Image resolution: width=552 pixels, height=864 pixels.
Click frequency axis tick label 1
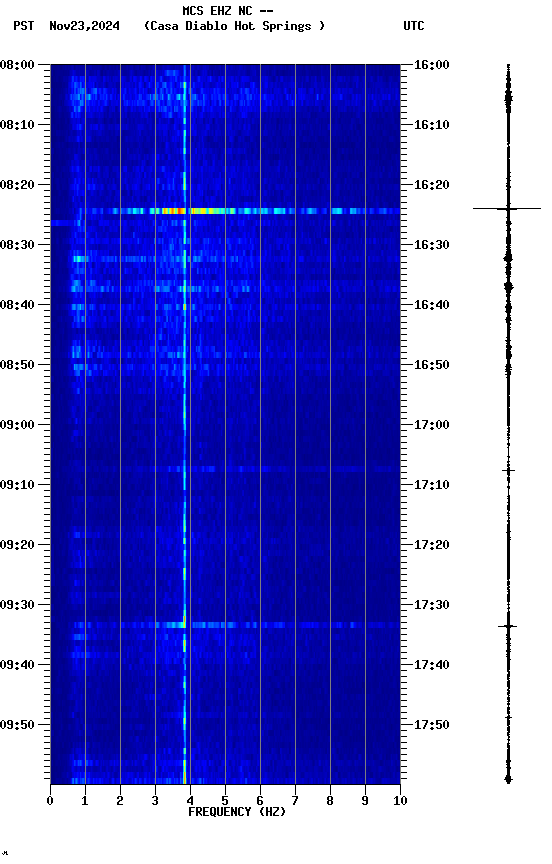85,801
